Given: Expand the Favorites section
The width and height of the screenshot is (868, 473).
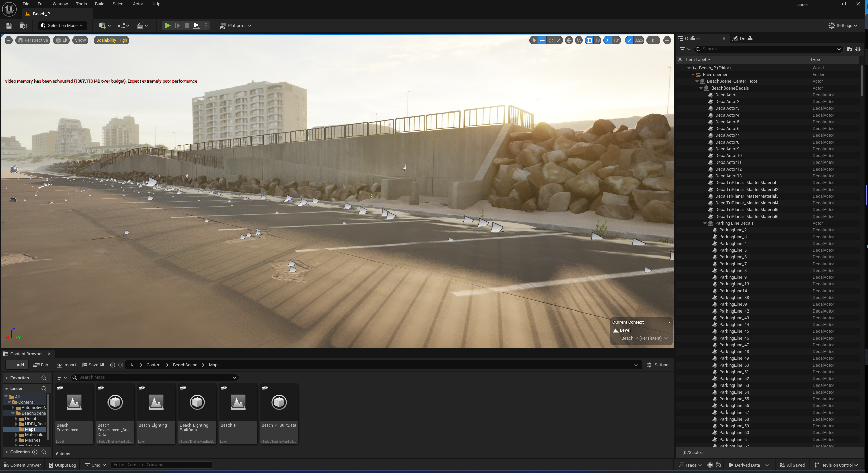Looking at the screenshot, I should (7, 378).
